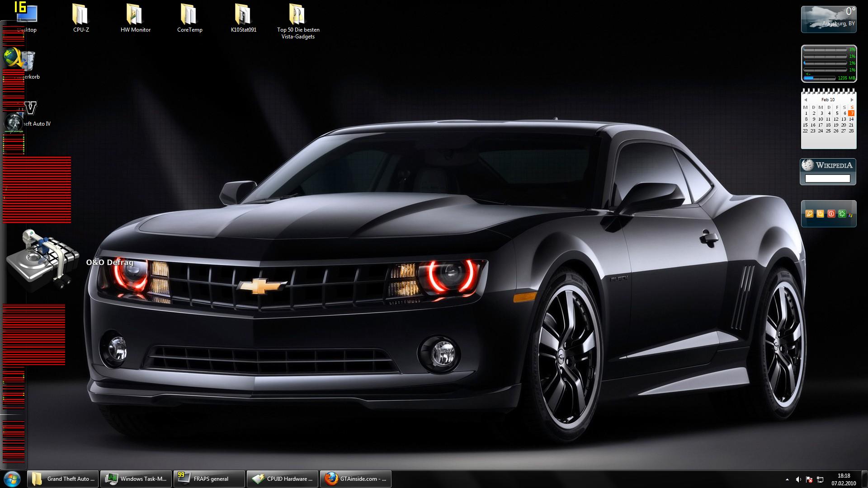
Task: Click the green restart gadget icon
Action: click(x=842, y=214)
